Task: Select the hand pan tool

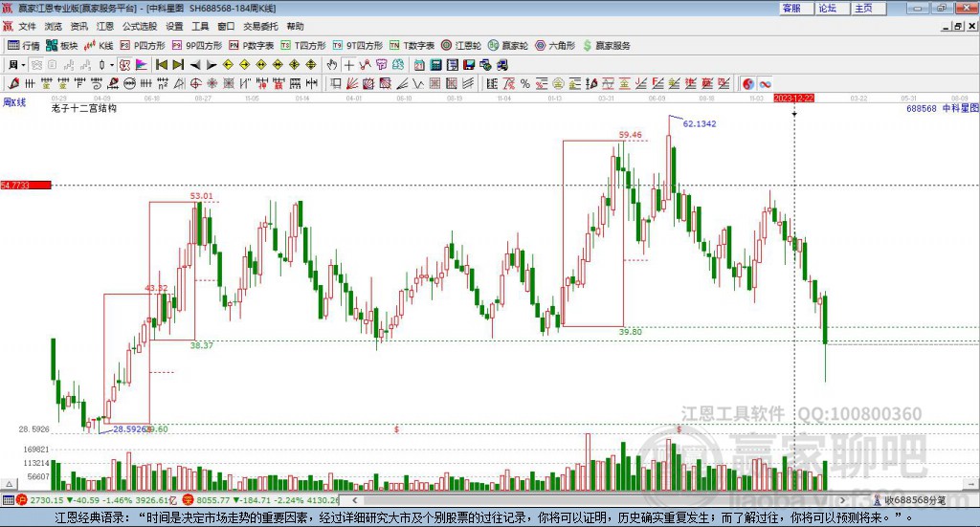Action: point(332,64)
